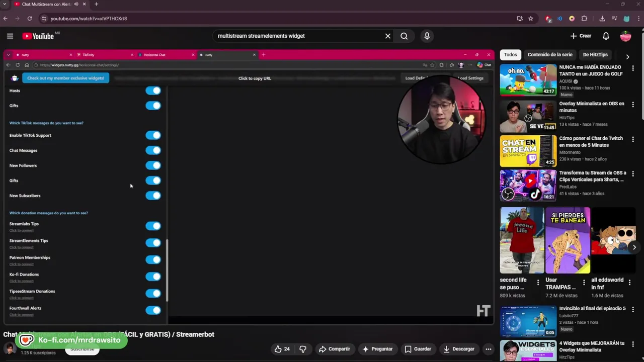Screen dimensions: 644x362
Task: Click the Guardar button
Action: tap(418, 349)
